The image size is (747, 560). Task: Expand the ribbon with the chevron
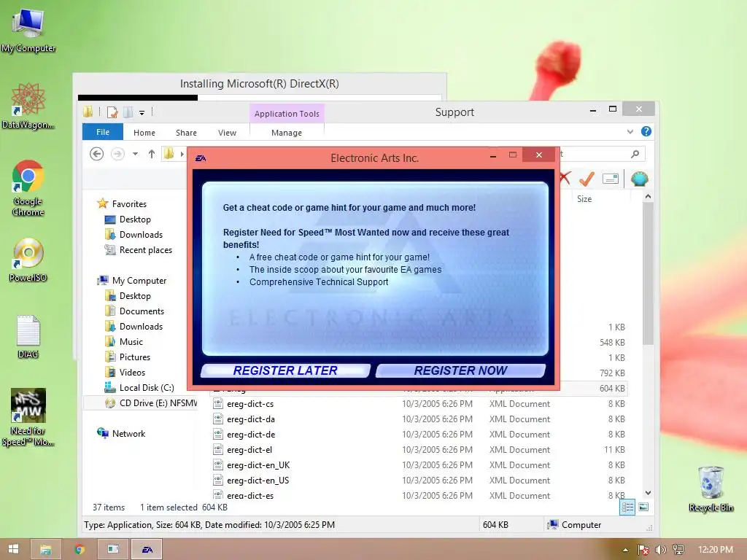point(630,131)
